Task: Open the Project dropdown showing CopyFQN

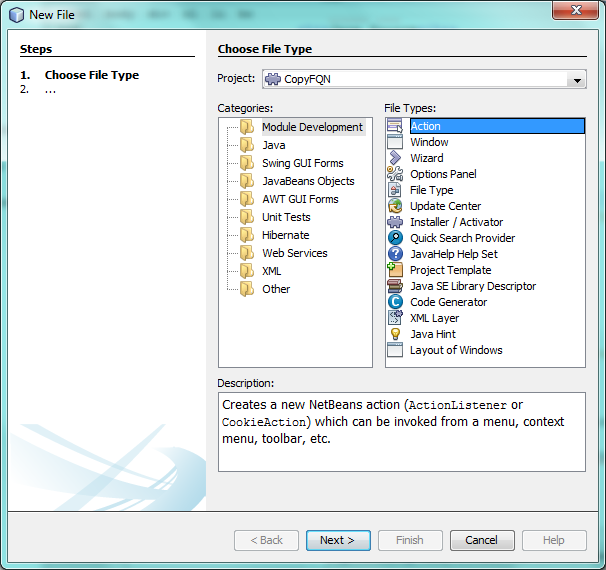Action: pos(576,80)
